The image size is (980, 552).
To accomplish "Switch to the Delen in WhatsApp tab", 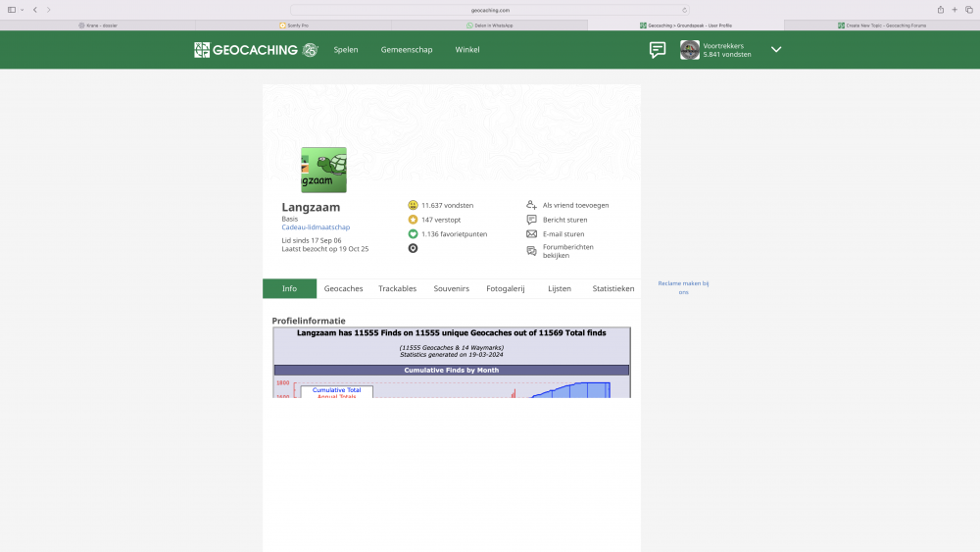I will coord(489,25).
